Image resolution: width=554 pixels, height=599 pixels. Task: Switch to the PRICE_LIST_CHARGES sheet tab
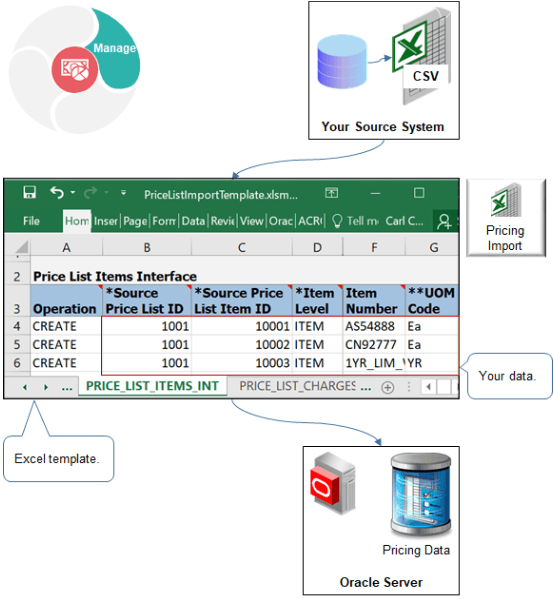tap(298, 386)
